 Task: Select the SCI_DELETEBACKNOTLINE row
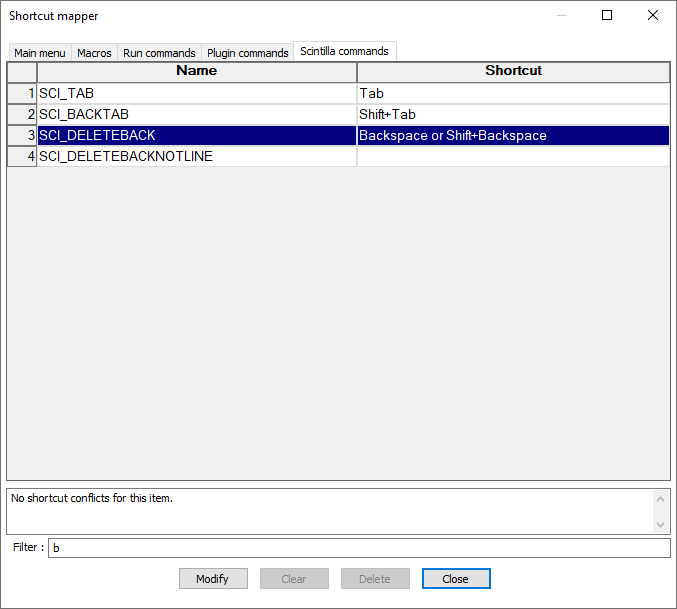pos(196,156)
